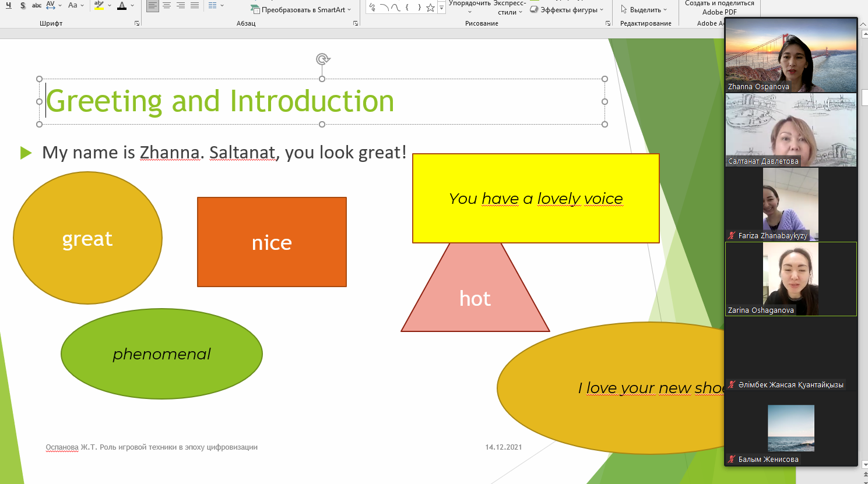Toggle align text left
This screenshot has width=868, height=484.
[152, 5]
